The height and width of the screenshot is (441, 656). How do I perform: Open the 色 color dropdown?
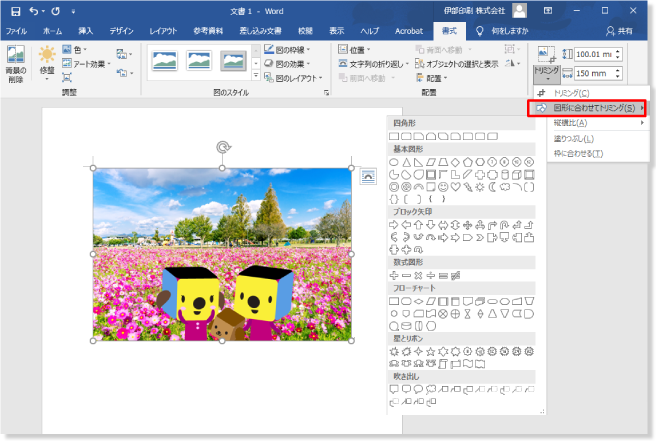tap(74, 49)
